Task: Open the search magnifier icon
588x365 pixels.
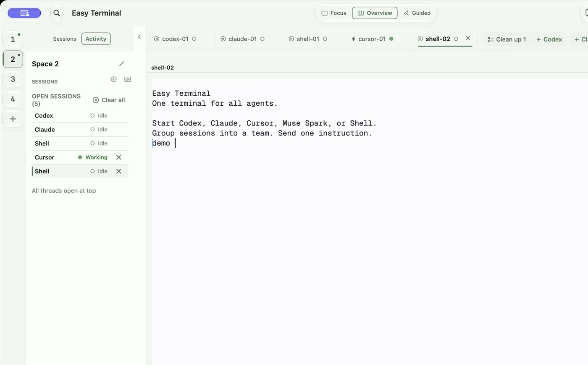Action: pos(57,13)
